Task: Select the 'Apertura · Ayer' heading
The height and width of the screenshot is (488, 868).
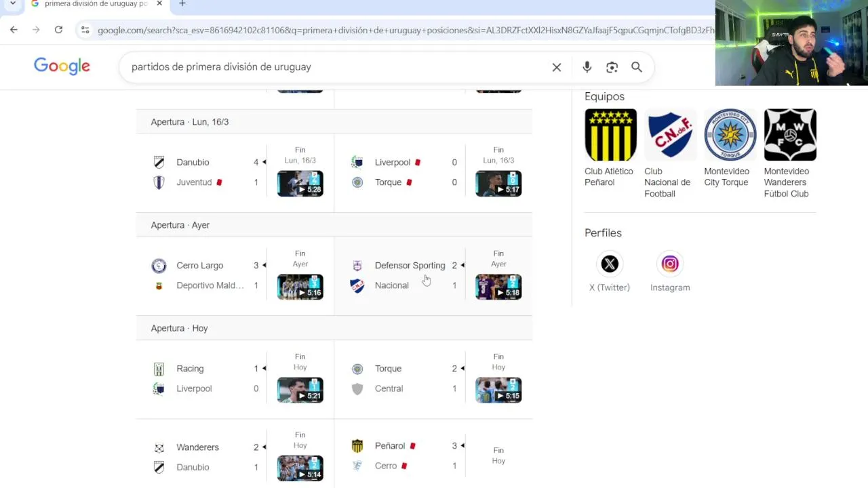Action: pyautogui.click(x=180, y=225)
